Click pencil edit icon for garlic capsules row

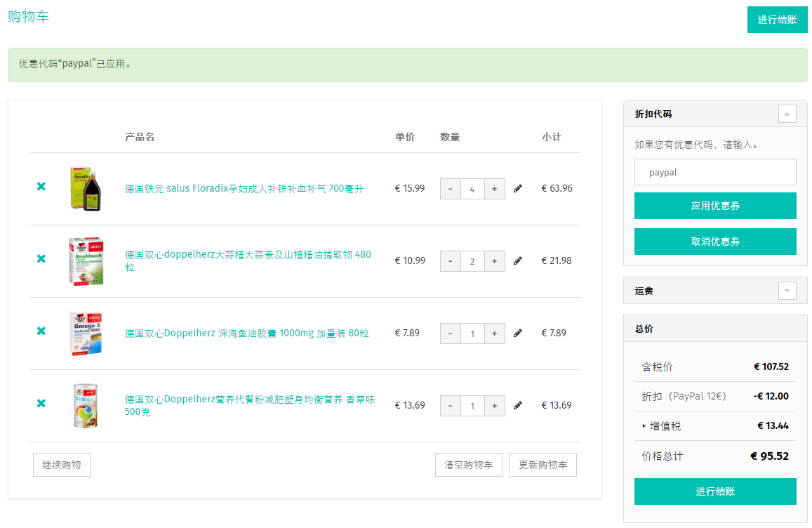tap(518, 260)
